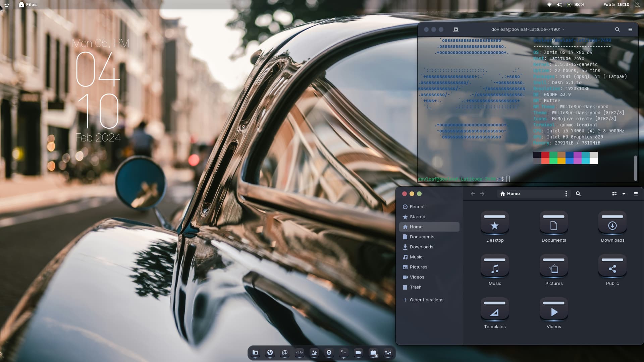Toggle list view in Files toolbar
Viewport: 644px width, 362px height.
point(614,194)
